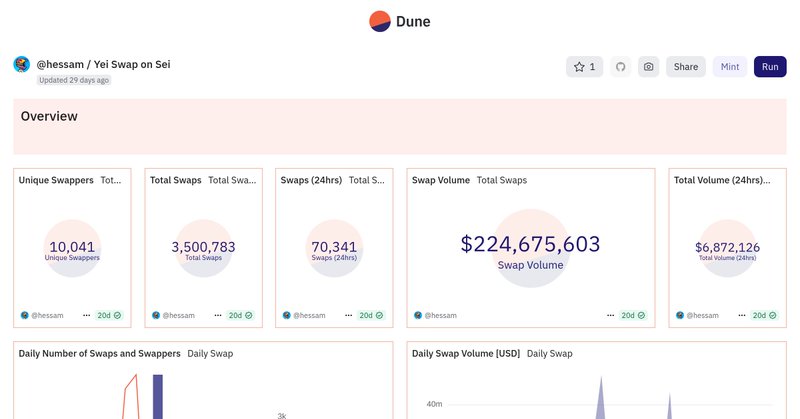Take a screenshot with camera icon
This screenshot has height=419, width=800.
point(648,67)
